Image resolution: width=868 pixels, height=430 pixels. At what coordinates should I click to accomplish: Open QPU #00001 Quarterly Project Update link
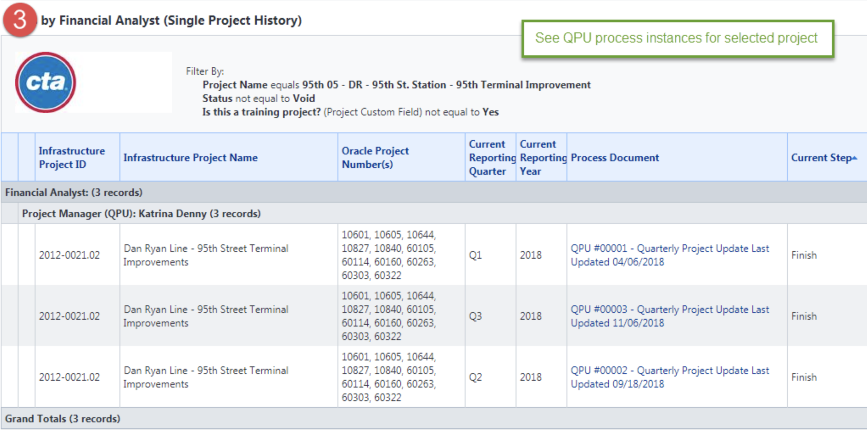coord(670,255)
